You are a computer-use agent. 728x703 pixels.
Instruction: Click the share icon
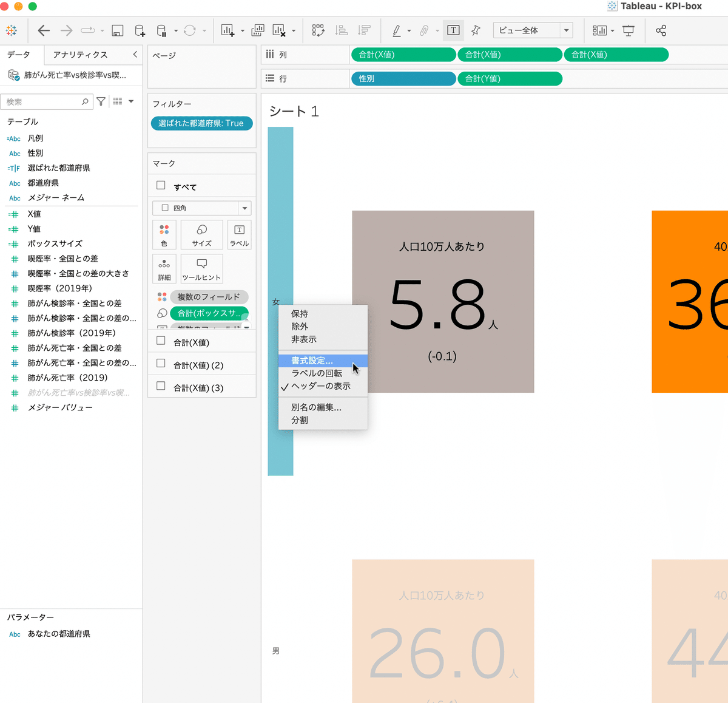point(661,30)
